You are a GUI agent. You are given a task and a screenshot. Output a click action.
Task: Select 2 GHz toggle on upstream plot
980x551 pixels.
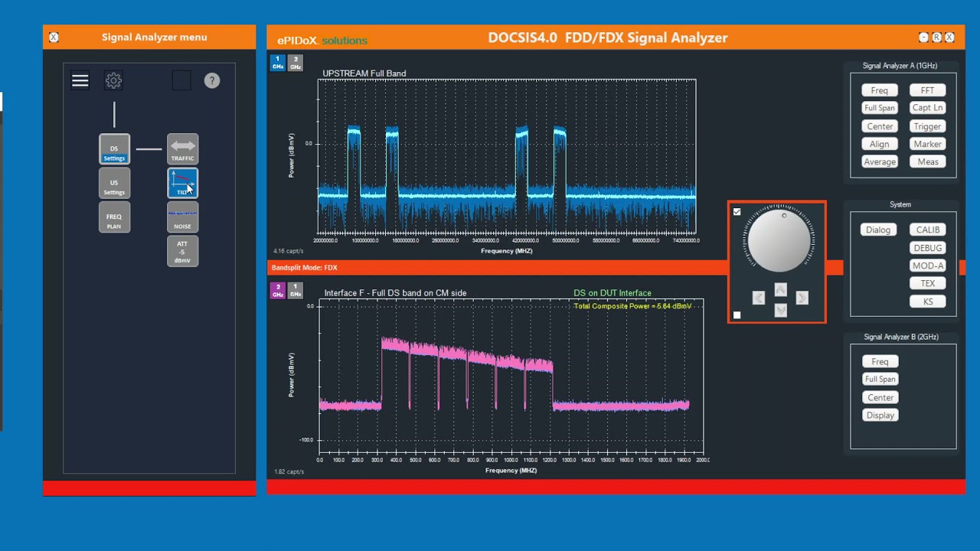pos(295,63)
